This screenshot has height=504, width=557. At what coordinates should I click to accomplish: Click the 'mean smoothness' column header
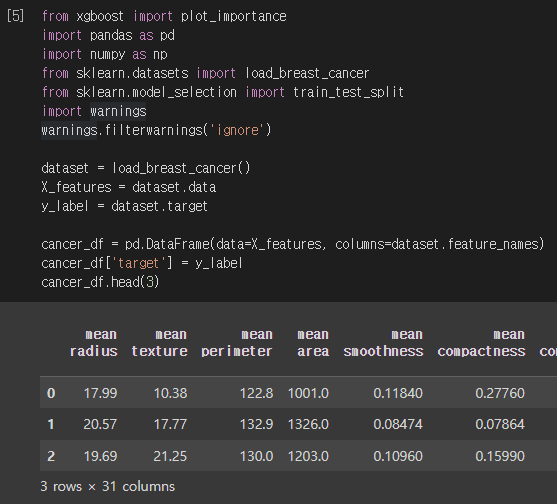tap(383, 343)
